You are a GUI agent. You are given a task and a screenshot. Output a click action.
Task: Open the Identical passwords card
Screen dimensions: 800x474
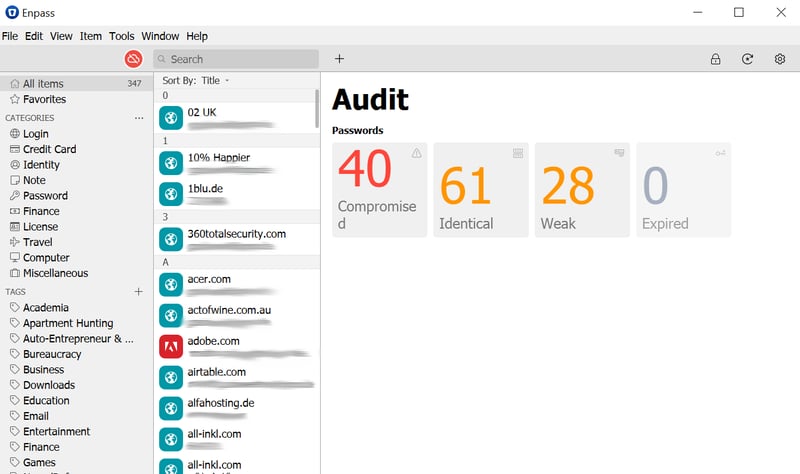point(481,190)
